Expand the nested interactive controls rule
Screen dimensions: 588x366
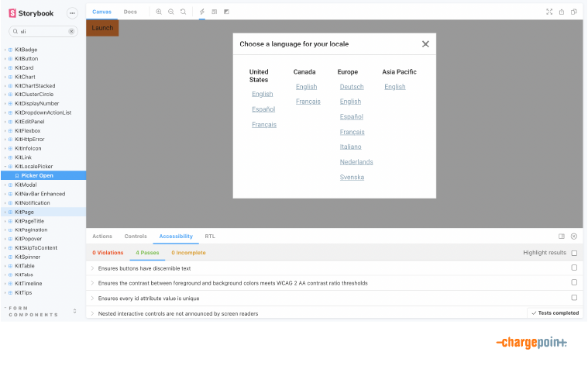click(x=92, y=313)
